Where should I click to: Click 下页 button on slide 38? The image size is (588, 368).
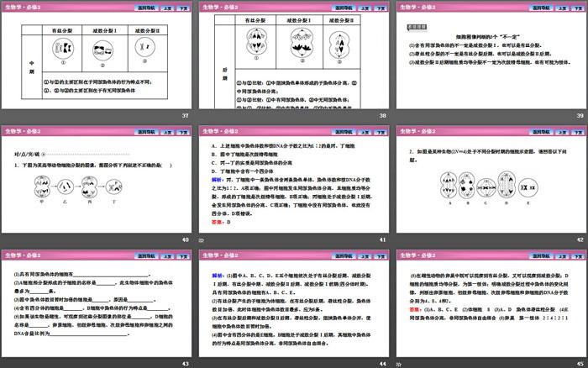click(381, 8)
